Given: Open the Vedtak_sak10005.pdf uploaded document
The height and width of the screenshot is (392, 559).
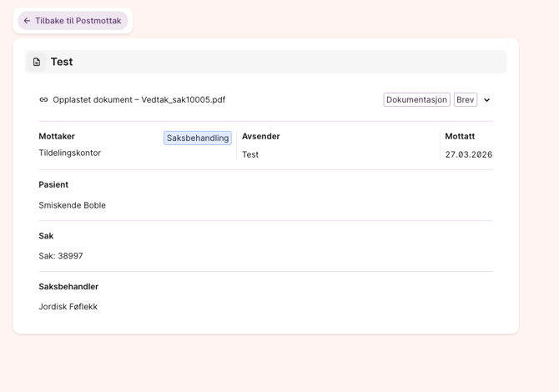Looking at the screenshot, I should (x=138, y=100).
